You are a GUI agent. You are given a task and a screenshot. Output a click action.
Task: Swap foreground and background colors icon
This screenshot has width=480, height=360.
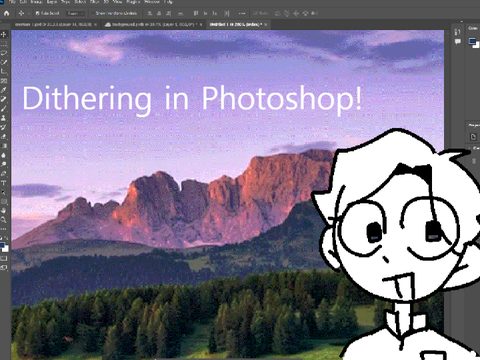coord(6,238)
